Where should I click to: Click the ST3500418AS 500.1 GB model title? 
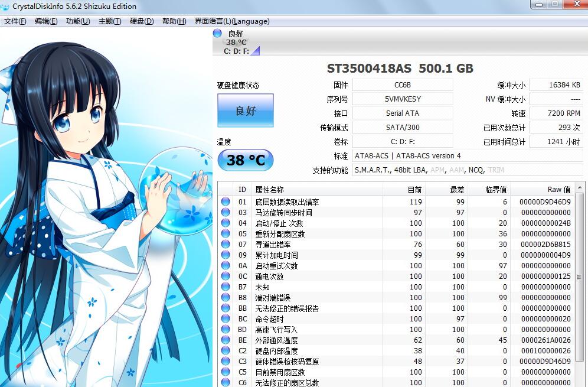point(400,69)
